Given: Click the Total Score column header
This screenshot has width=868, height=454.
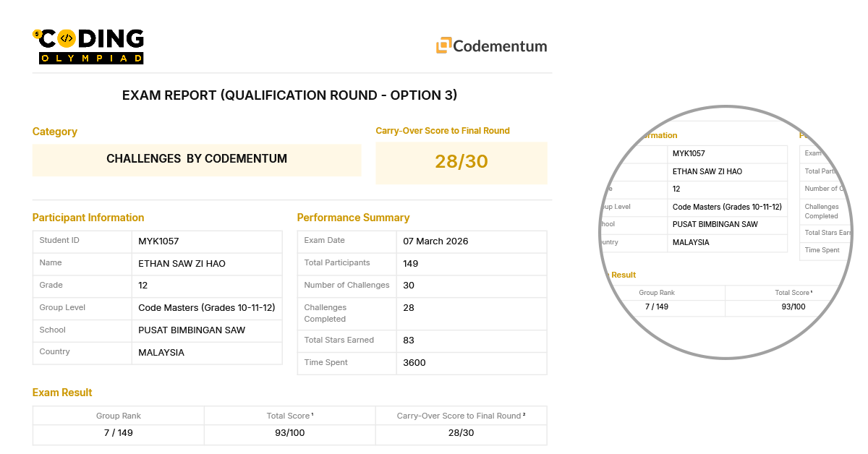Looking at the screenshot, I should tap(289, 416).
